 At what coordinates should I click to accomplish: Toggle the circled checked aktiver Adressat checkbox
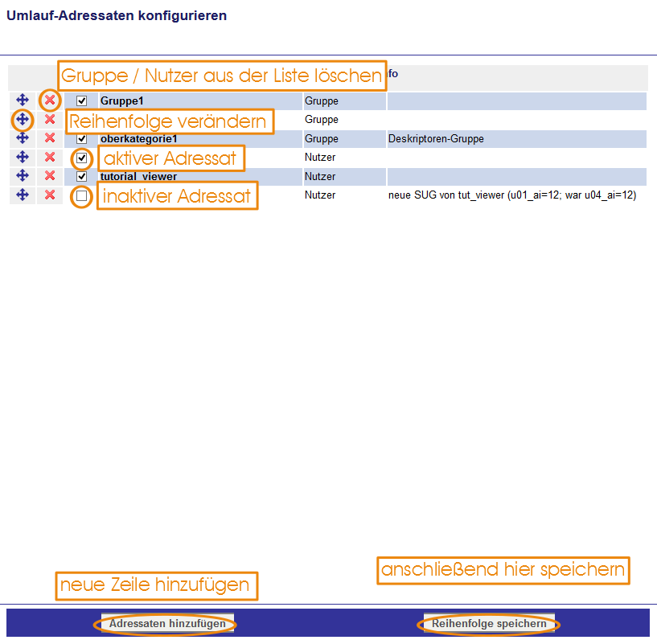pos(82,158)
